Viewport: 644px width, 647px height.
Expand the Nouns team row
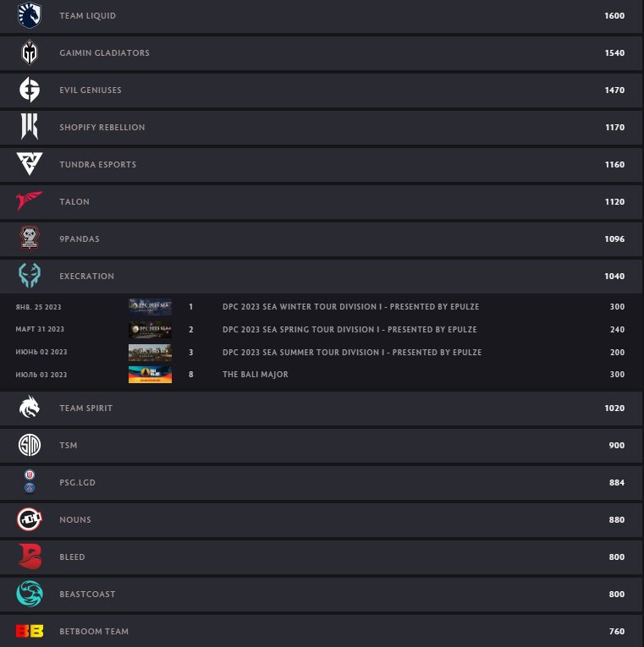click(x=322, y=520)
